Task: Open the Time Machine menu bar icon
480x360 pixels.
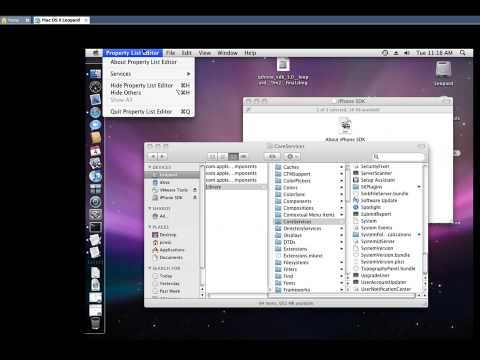Action: click(385, 53)
